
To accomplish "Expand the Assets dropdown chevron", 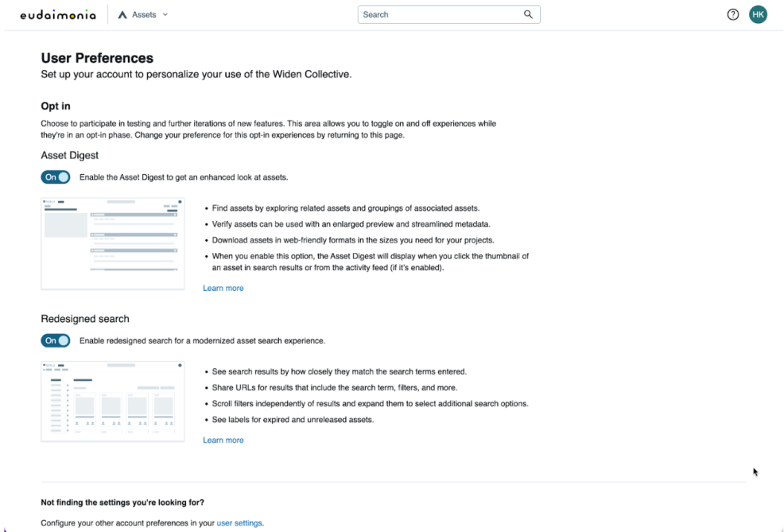I will 165,14.
